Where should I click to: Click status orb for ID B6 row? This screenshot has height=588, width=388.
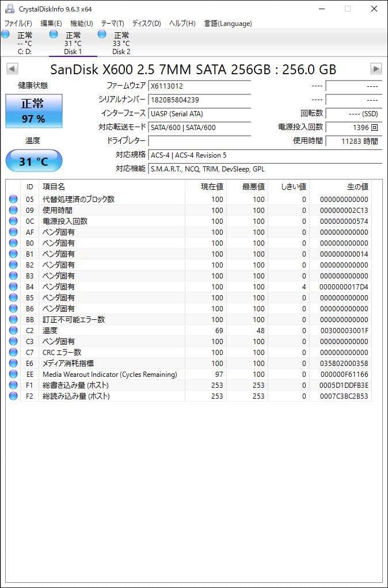pos(13,308)
